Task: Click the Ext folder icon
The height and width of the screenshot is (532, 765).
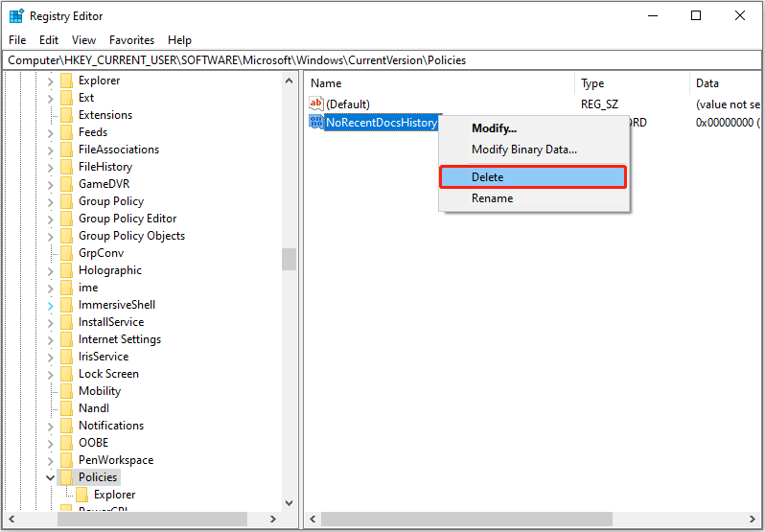Action: (x=66, y=98)
